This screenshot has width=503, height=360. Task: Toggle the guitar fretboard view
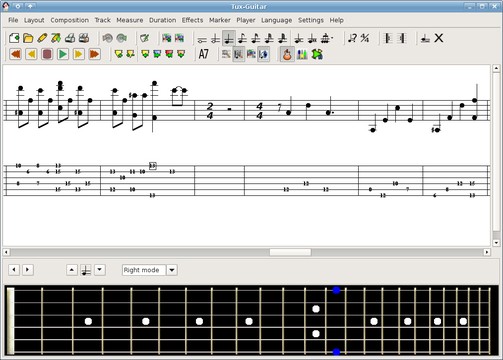[x=287, y=54]
